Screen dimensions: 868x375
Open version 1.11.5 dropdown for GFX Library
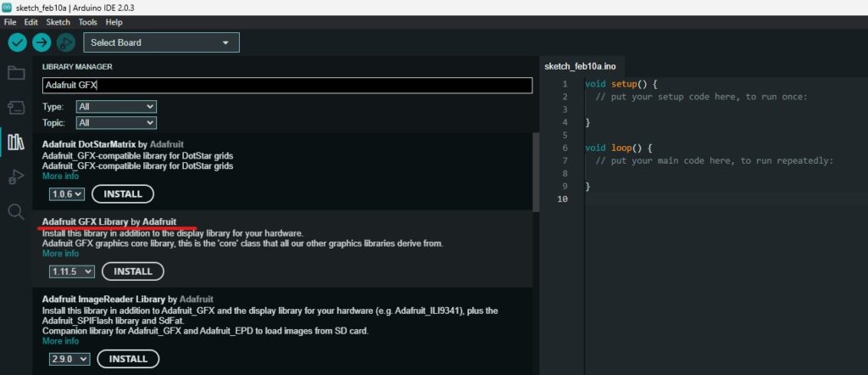click(x=71, y=271)
